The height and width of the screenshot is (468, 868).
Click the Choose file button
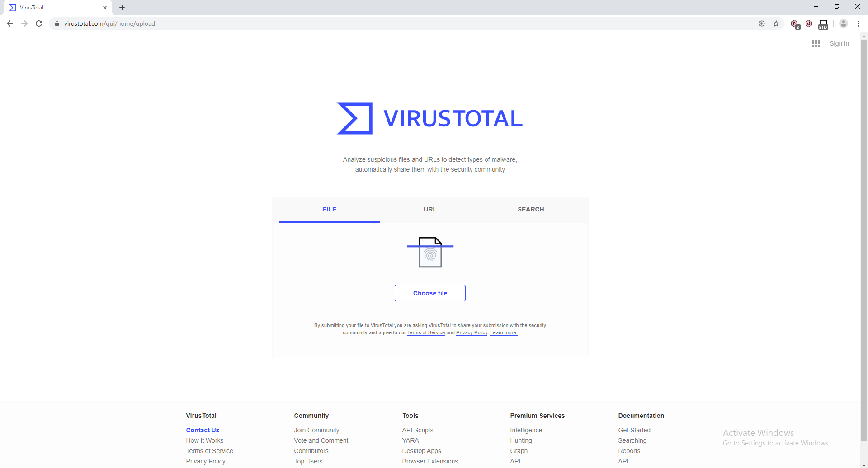pyautogui.click(x=430, y=293)
